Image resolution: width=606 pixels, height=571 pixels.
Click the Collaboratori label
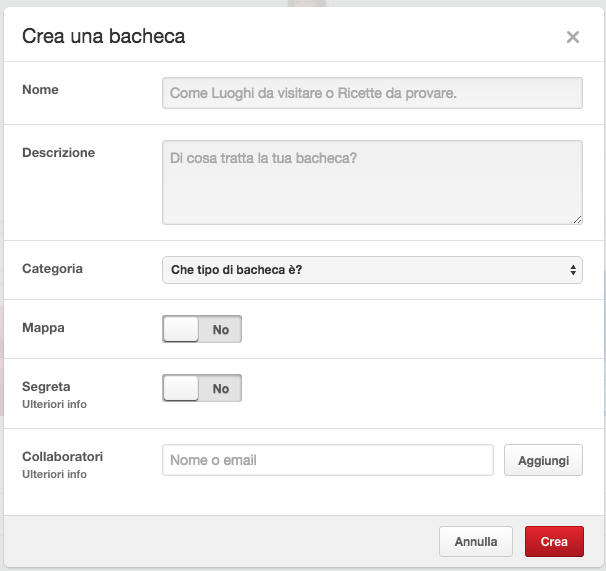click(63, 457)
